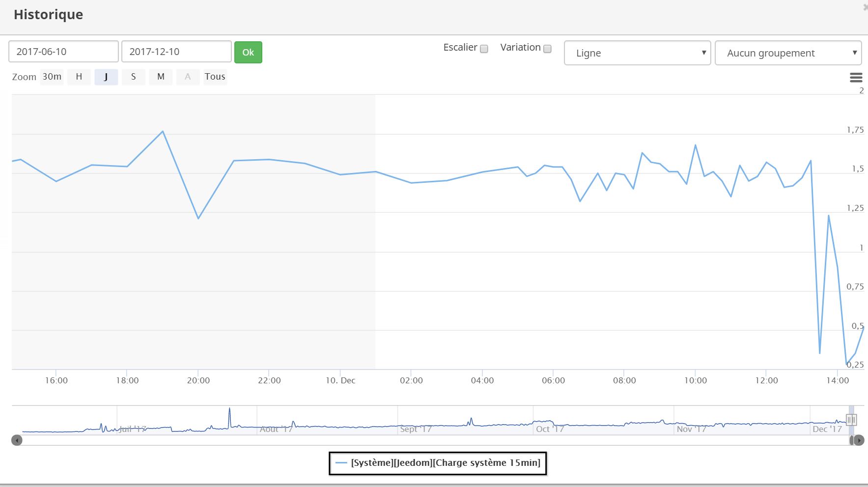Click the disabled A zoom button
The width and height of the screenshot is (868, 487).
[188, 77]
